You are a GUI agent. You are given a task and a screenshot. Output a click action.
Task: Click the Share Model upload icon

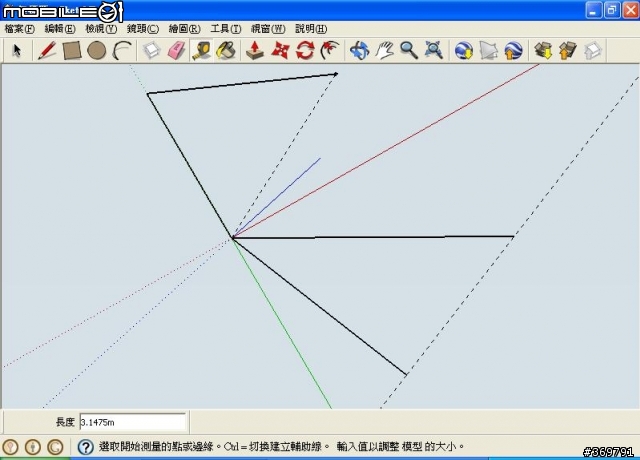(x=568, y=51)
